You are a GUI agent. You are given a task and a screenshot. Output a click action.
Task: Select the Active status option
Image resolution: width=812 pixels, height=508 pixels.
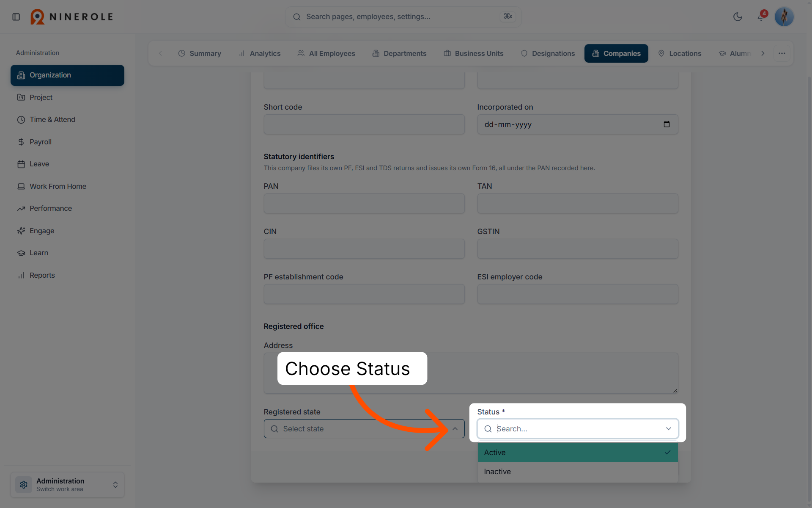pyautogui.click(x=578, y=452)
